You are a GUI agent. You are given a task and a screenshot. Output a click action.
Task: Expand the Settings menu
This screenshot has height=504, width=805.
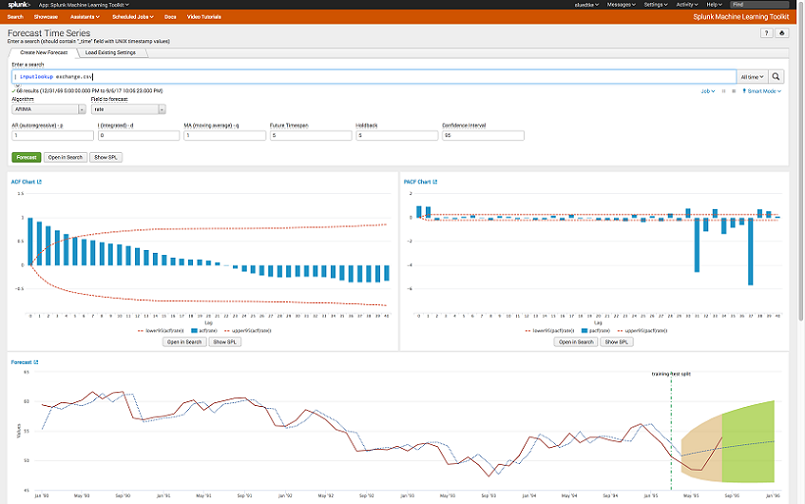(x=656, y=5)
